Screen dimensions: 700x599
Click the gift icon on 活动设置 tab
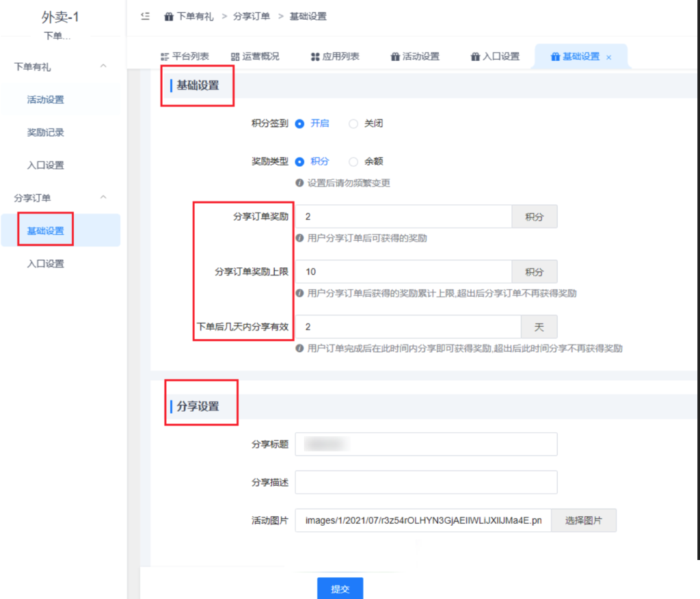[x=395, y=57]
